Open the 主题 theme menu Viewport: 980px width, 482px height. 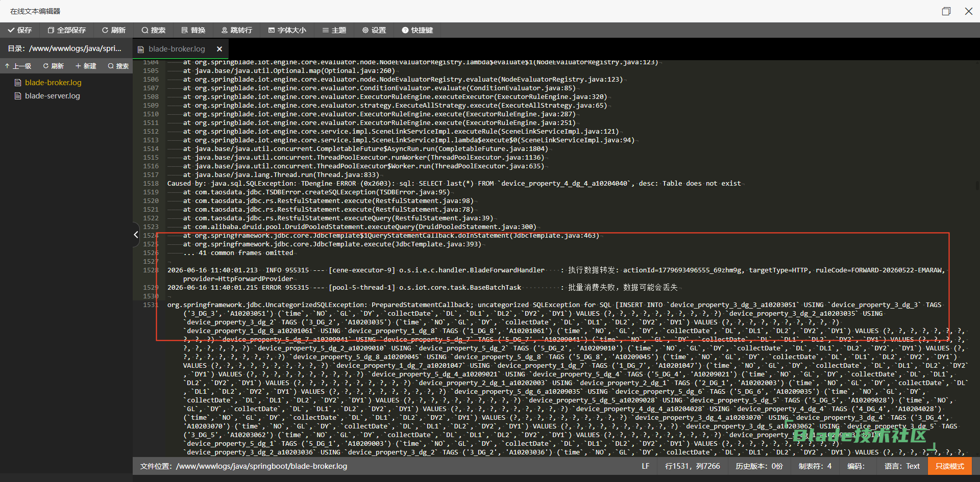334,30
